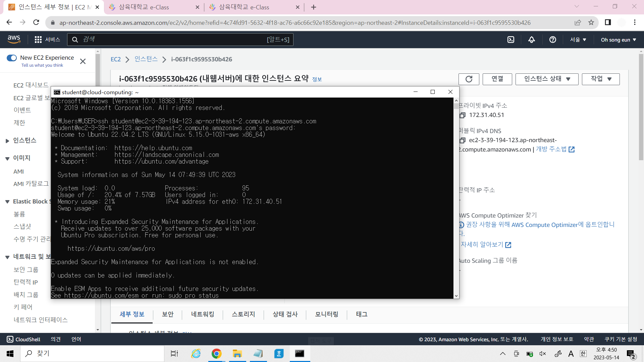Collapse the 이미지 section in sidebar
The image size is (644, 362).
[x=7, y=159]
